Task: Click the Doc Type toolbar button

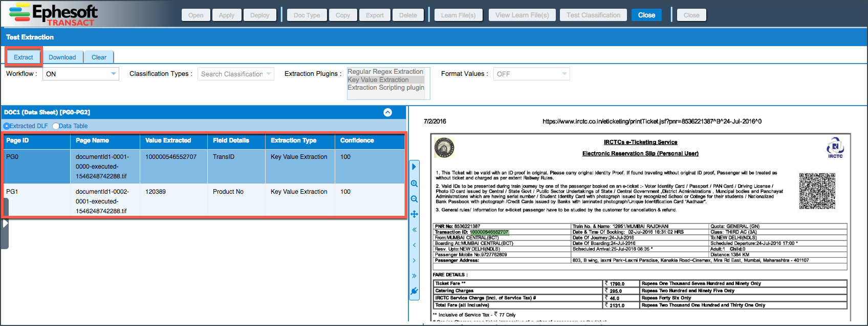Action: (x=307, y=15)
